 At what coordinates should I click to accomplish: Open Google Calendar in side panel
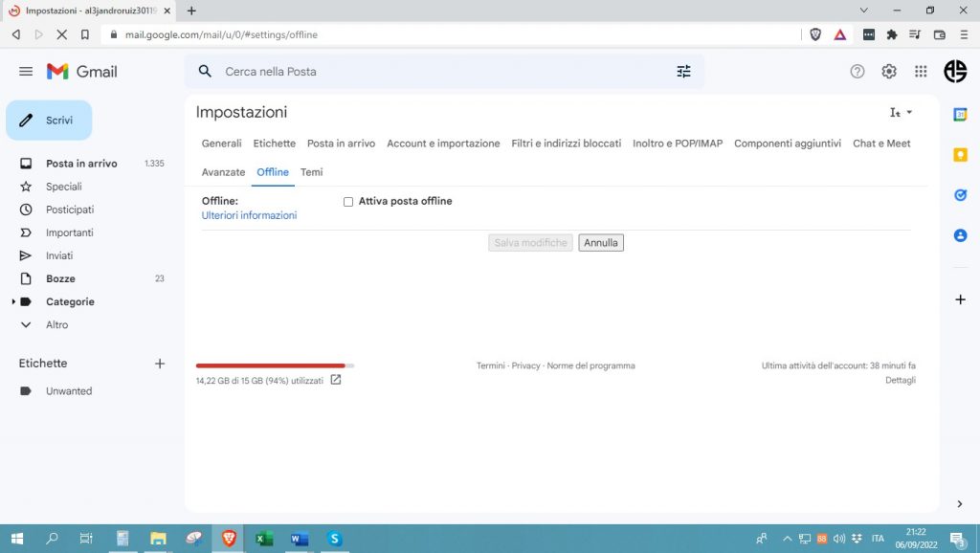tap(960, 115)
